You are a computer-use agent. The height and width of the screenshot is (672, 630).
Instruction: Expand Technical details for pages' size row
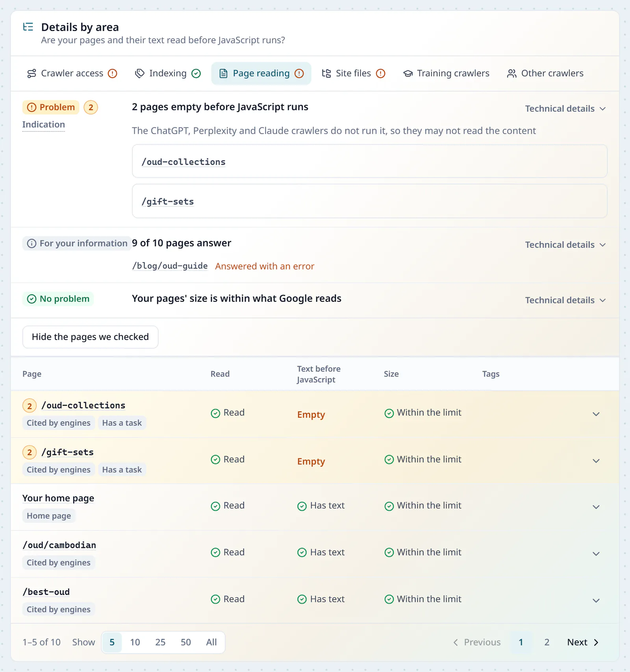pyautogui.click(x=565, y=300)
